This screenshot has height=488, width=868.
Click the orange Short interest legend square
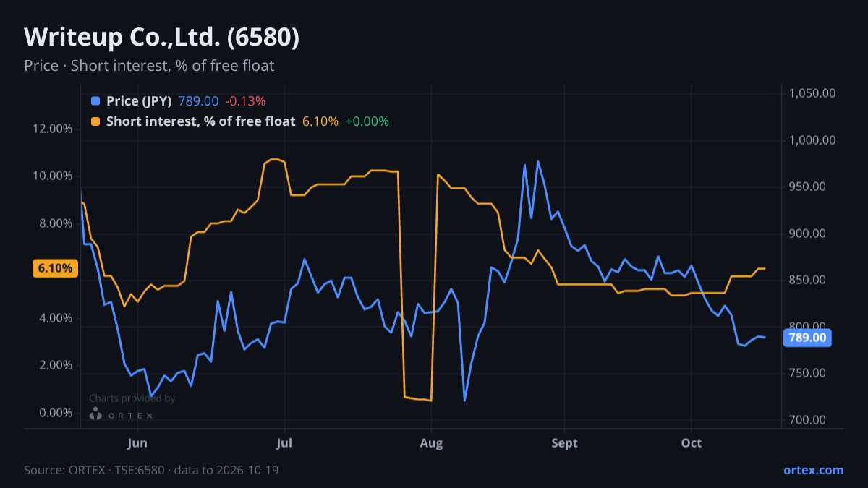(95, 121)
